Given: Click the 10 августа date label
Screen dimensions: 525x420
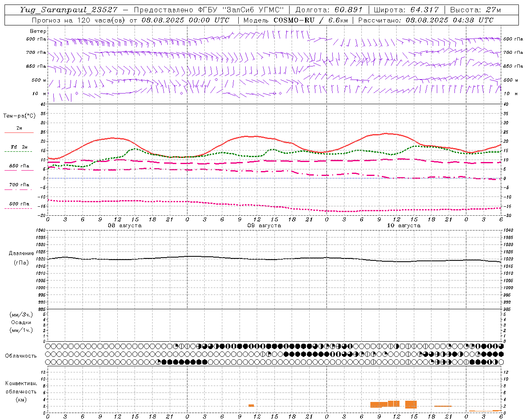Looking at the screenshot, I should 404,226.
